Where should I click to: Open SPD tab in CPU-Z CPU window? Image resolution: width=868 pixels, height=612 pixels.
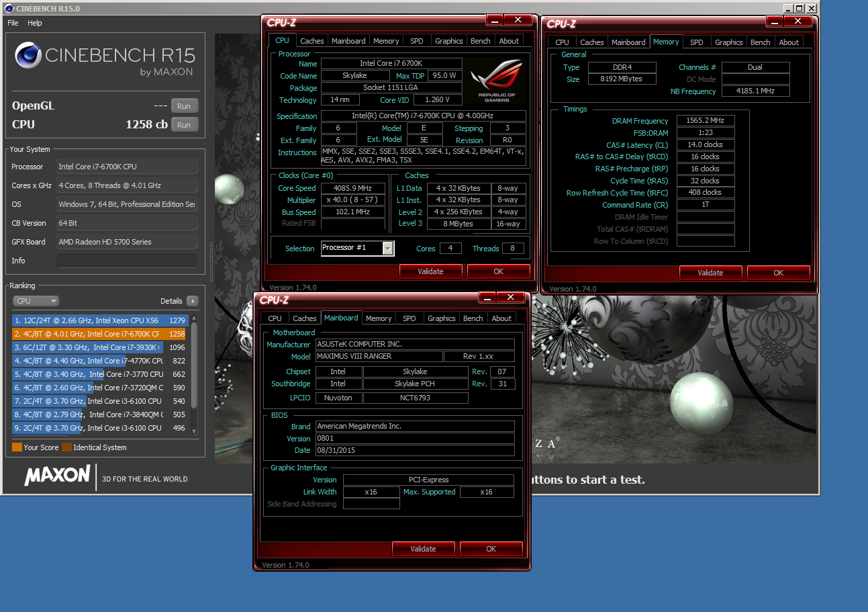[x=417, y=41]
